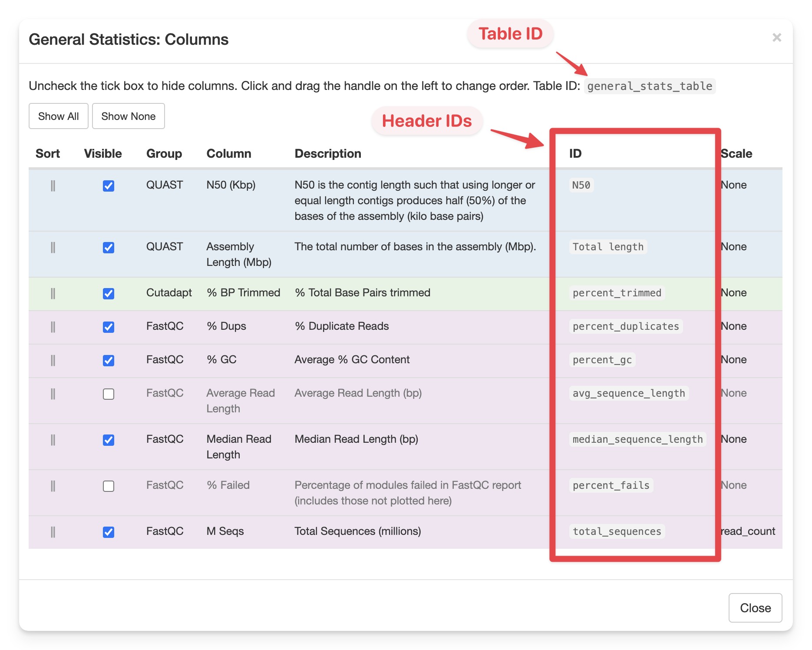Image resolution: width=812 pixels, height=650 pixels.
Task: Grab the drag handle for the N50 row
Action: pos(53,185)
